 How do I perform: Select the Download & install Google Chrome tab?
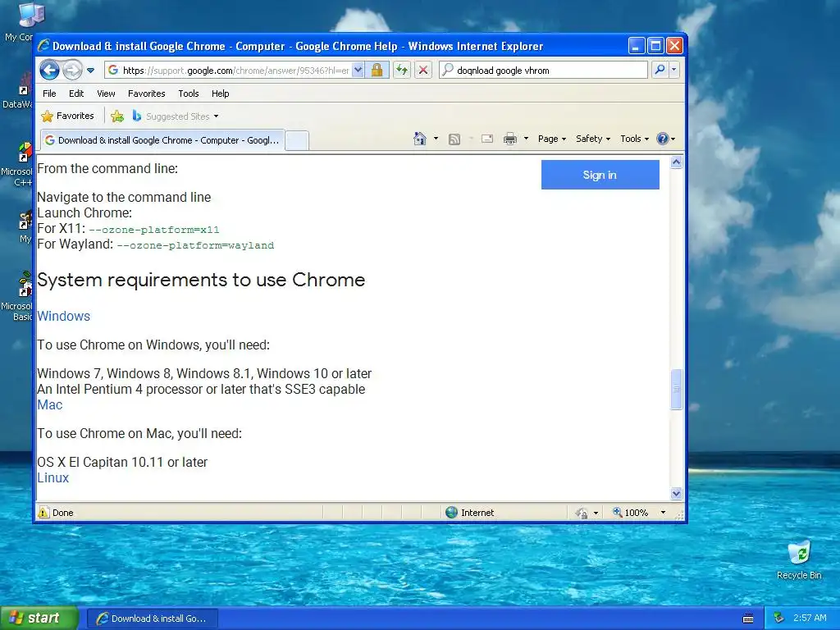162,140
